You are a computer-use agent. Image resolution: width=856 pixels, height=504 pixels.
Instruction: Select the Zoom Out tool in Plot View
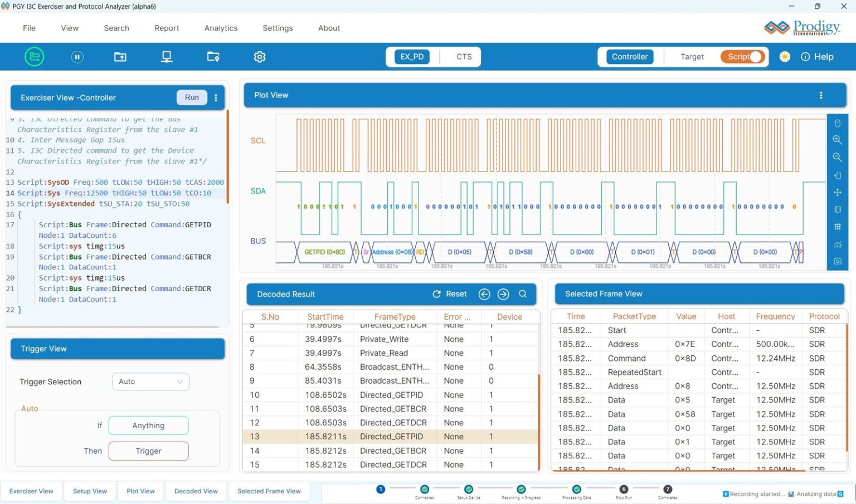838,157
